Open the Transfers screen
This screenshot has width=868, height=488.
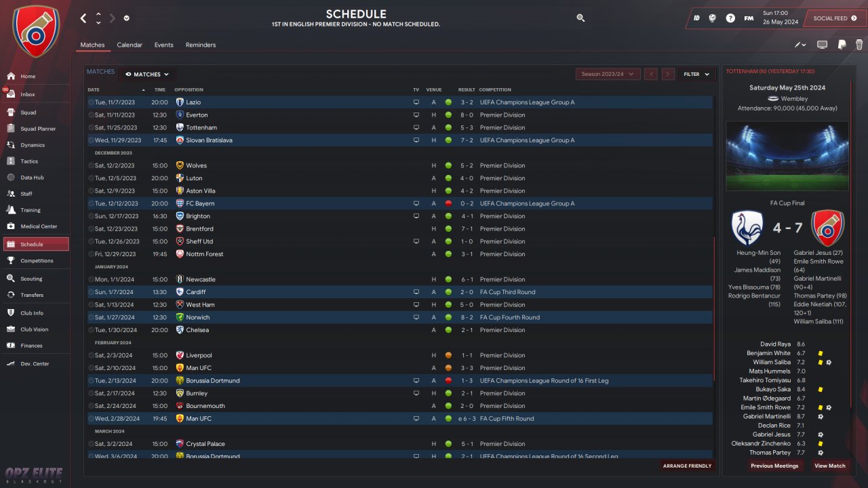click(35, 295)
